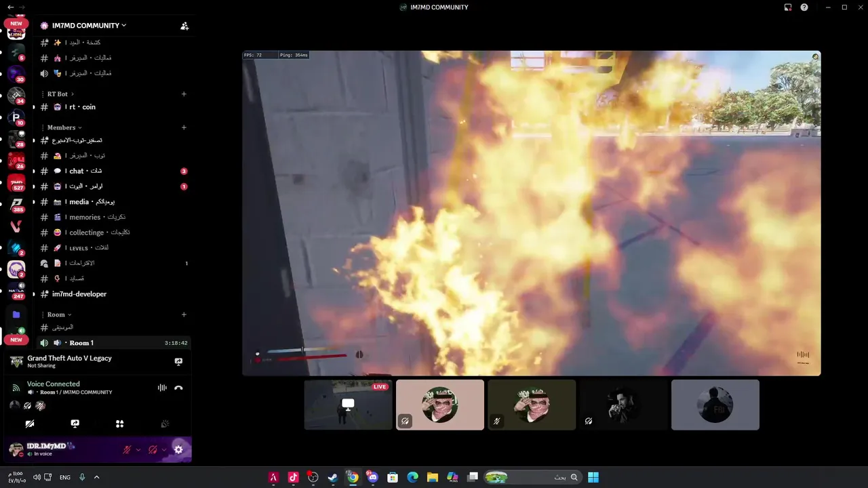Open server with 385 badge in sidebar
The height and width of the screenshot is (488, 868).
pyautogui.click(x=16, y=205)
